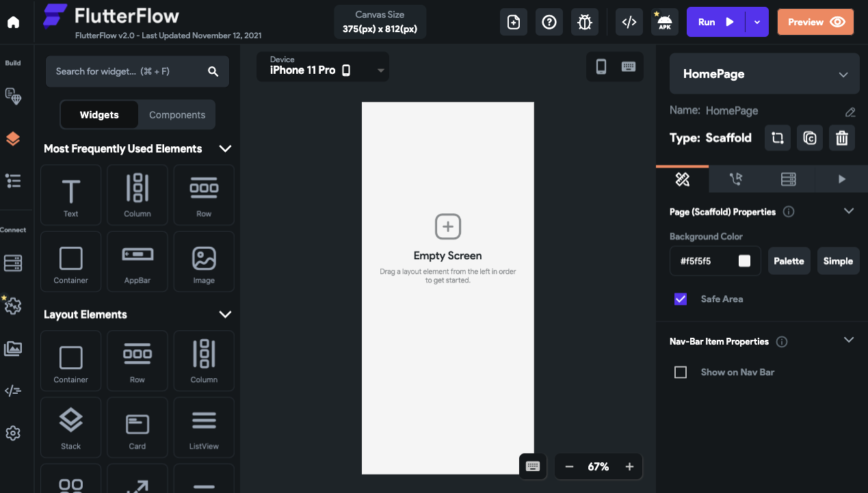868x493 pixels.
Task: Click the Search for widget field
Action: [x=137, y=71]
